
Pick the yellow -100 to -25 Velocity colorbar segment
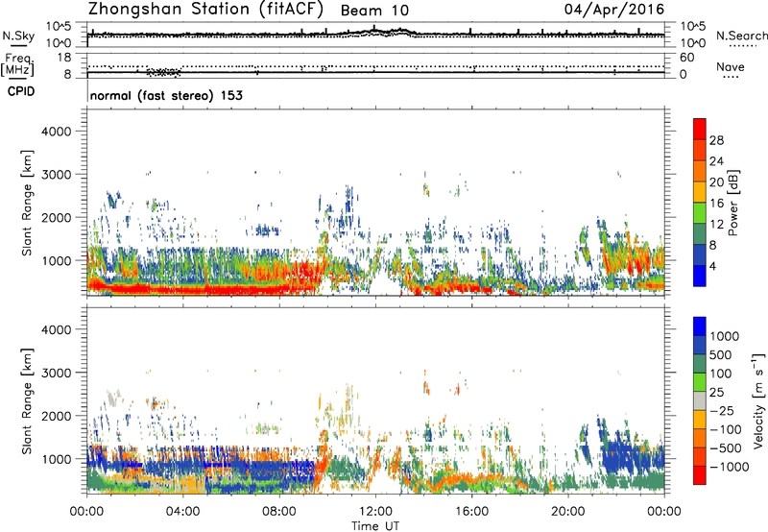[x=700, y=420]
